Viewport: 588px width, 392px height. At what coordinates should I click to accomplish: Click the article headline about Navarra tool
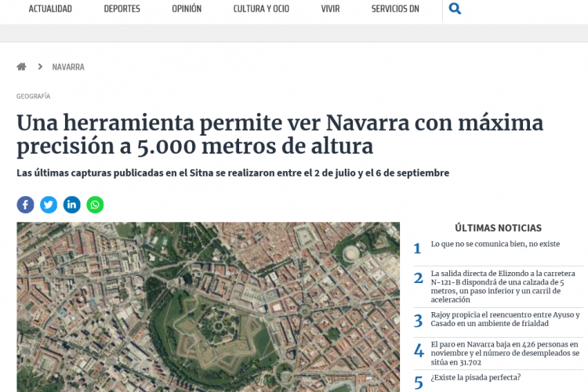[280, 134]
